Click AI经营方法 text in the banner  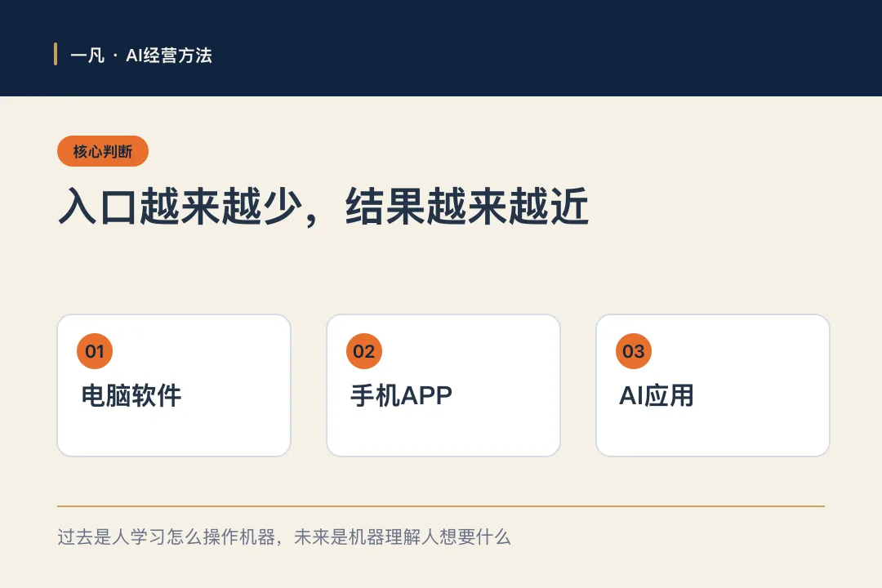tap(169, 56)
